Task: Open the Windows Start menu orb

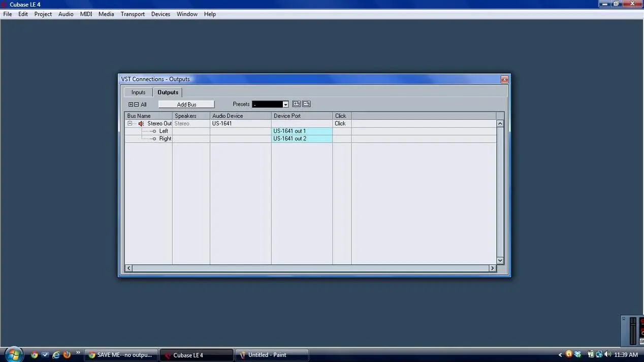Action: coord(13,354)
